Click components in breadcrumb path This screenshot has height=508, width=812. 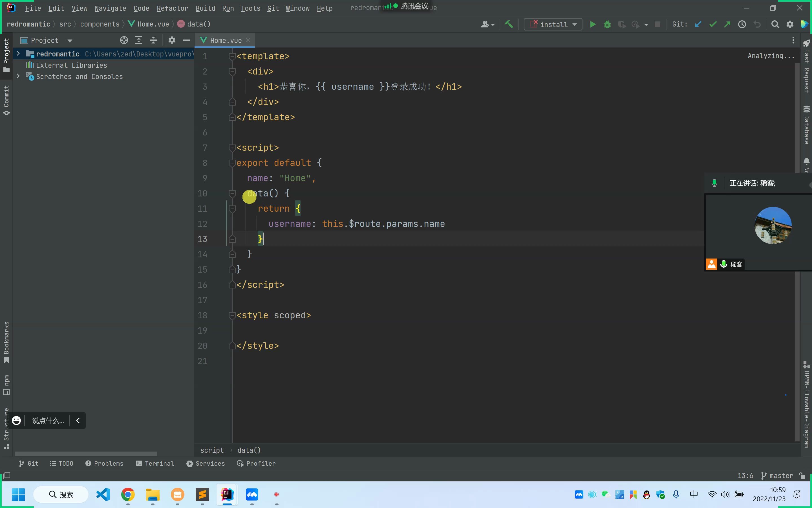[x=100, y=24]
